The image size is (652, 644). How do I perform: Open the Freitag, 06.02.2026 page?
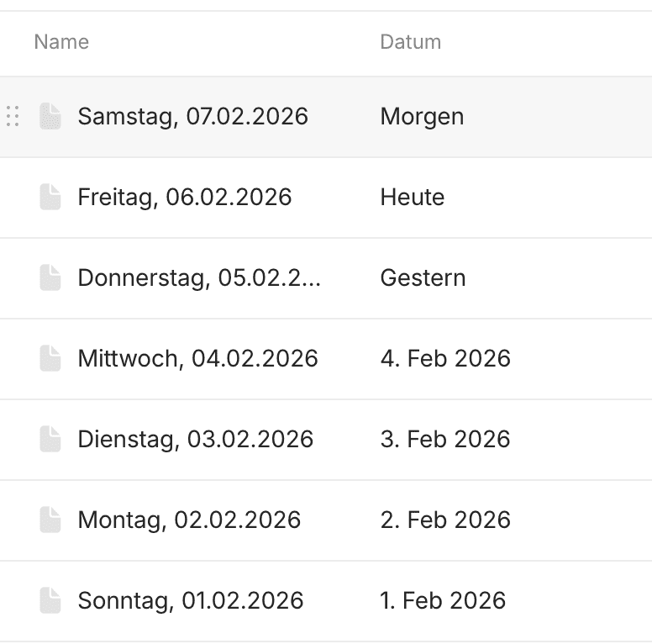click(x=185, y=198)
